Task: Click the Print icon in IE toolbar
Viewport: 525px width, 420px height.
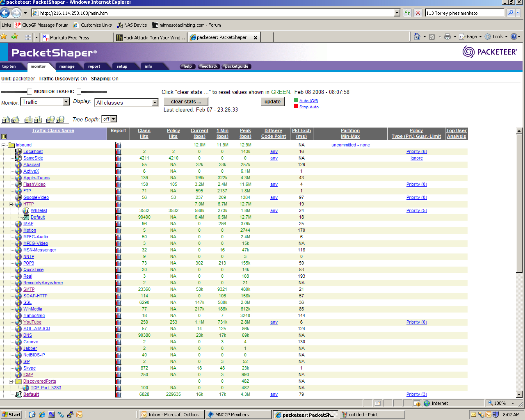Action: [x=447, y=37]
